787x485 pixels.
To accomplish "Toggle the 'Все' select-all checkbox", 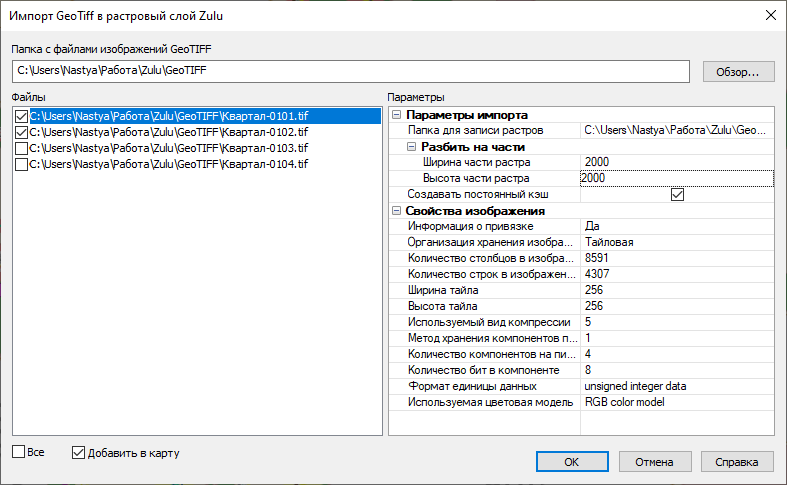I will click(19, 452).
